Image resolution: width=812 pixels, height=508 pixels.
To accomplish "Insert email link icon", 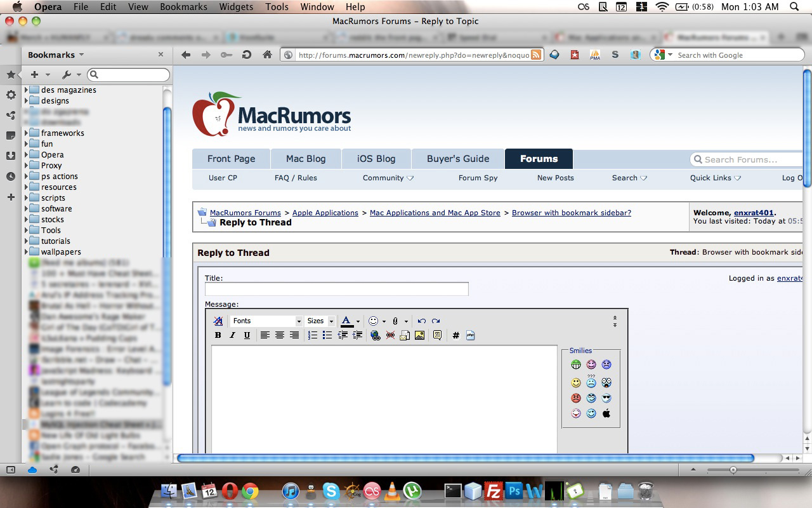I will (405, 335).
